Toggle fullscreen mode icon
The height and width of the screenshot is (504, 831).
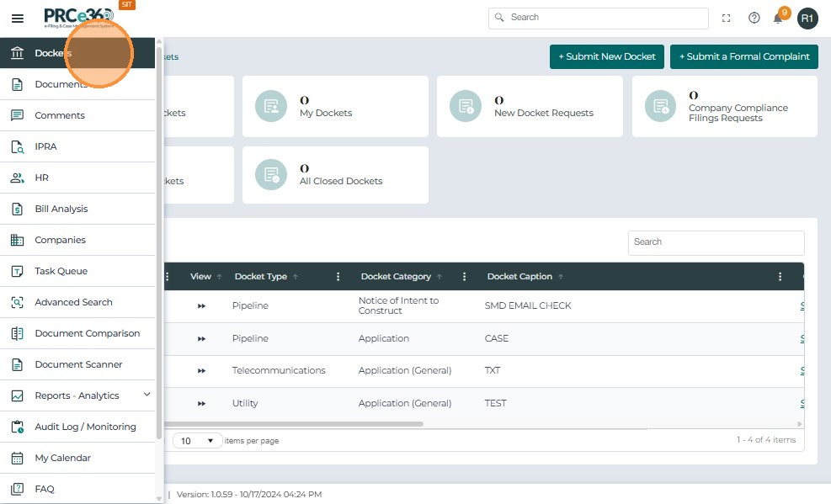[726, 18]
